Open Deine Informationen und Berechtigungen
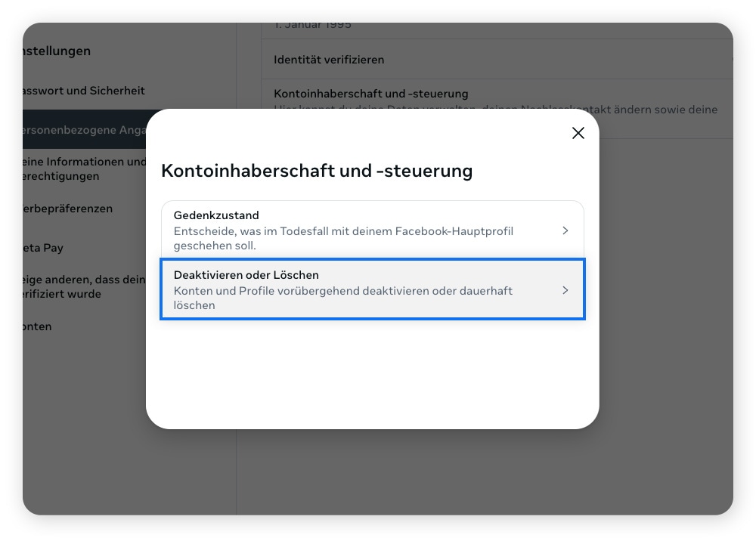The image size is (756, 538). pyautogui.click(x=84, y=169)
